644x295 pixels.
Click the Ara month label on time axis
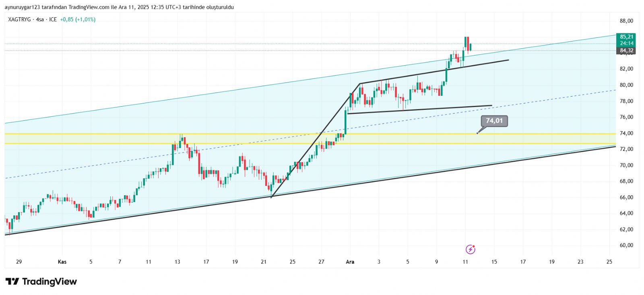pos(350,262)
